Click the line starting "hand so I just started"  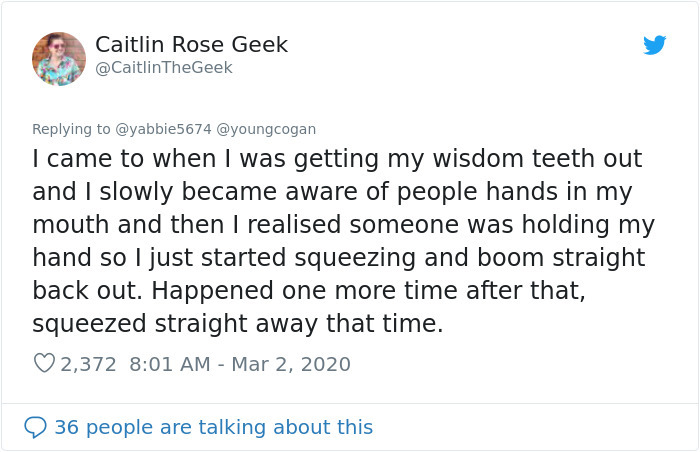click(338, 258)
